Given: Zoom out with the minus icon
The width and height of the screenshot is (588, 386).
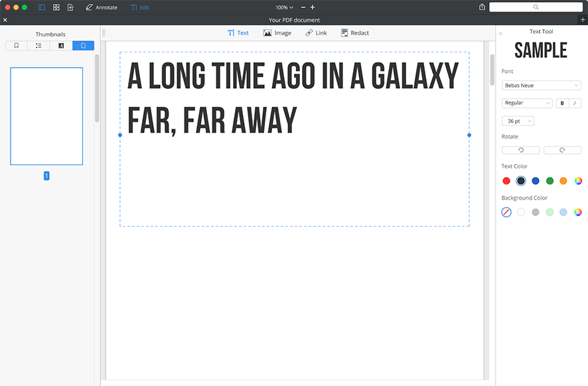Looking at the screenshot, I should 303,7.
